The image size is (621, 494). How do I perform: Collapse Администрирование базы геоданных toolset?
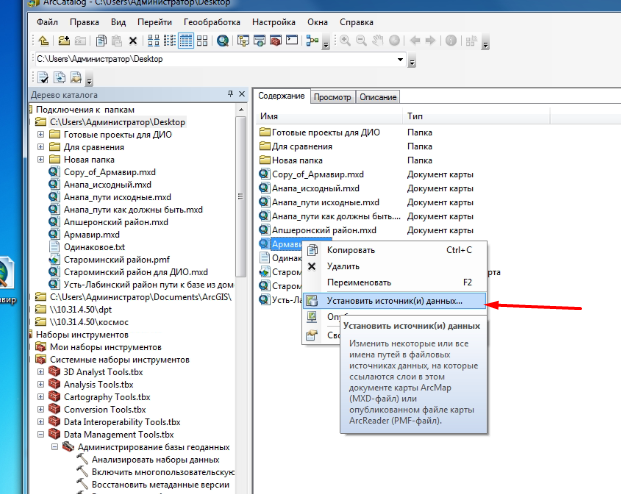click(x=55, y=447)
